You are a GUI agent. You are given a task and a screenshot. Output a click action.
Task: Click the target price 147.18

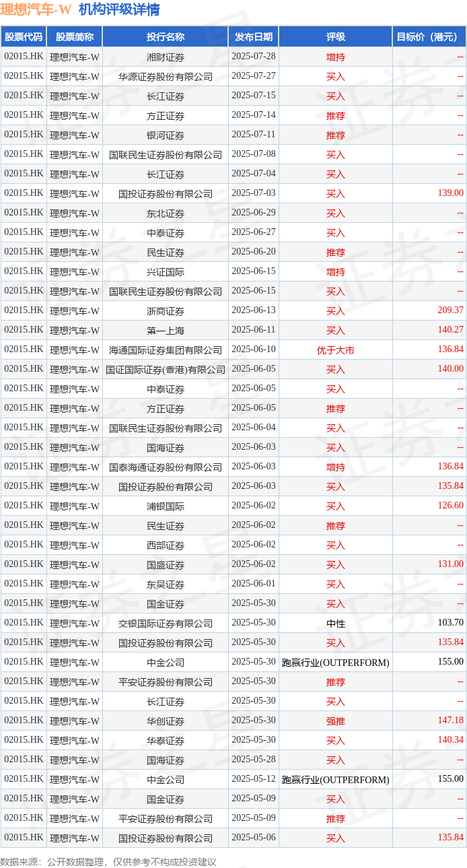450,721
